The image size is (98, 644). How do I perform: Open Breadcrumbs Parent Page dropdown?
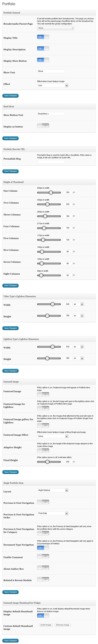click(56, 28)
